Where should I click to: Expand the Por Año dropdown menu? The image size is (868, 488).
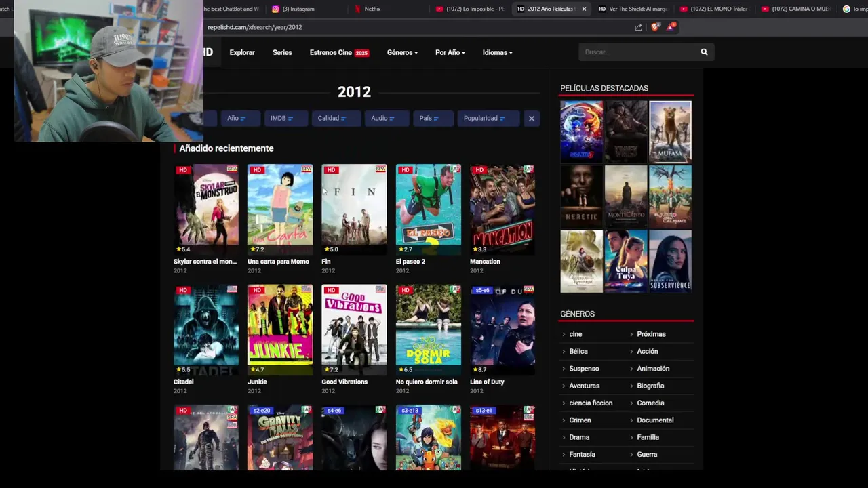coord(450,52)
